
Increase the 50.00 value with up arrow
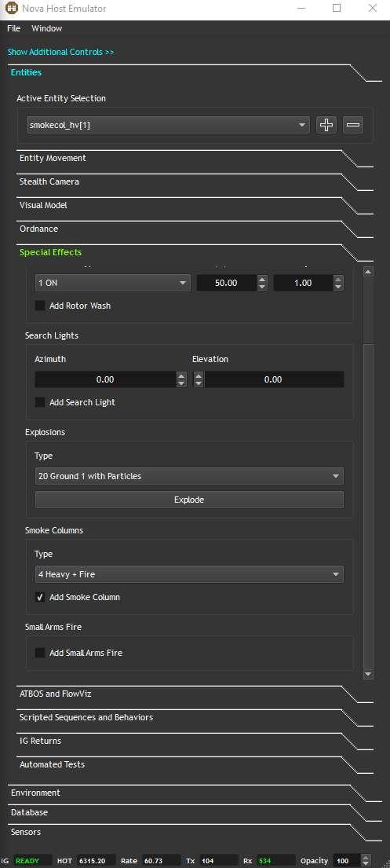[262, 279]
